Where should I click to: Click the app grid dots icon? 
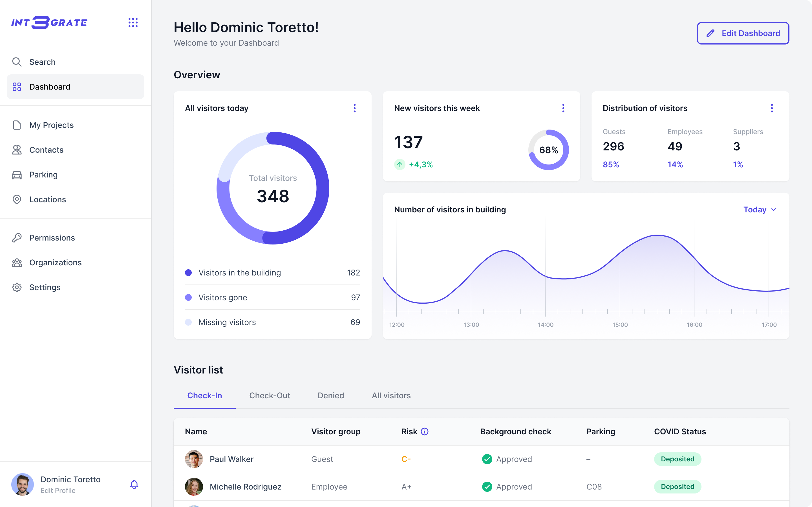(x=133, y=23)
